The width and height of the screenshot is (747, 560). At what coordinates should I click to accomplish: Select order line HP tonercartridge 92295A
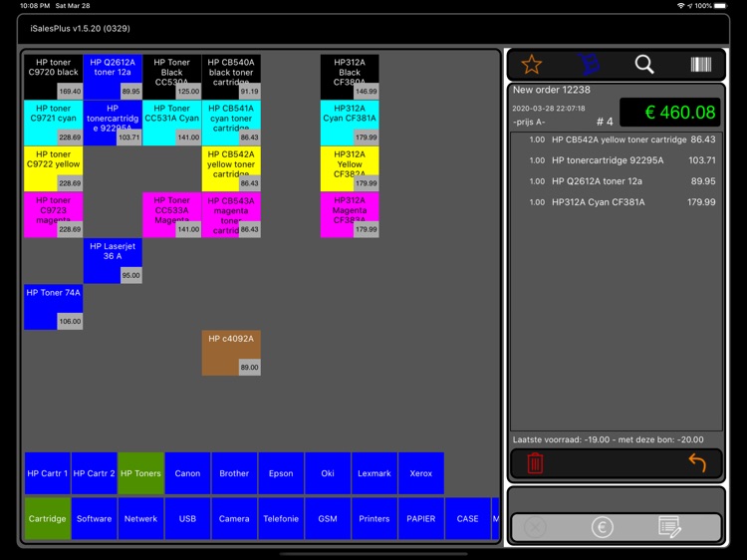pos(616,160)
